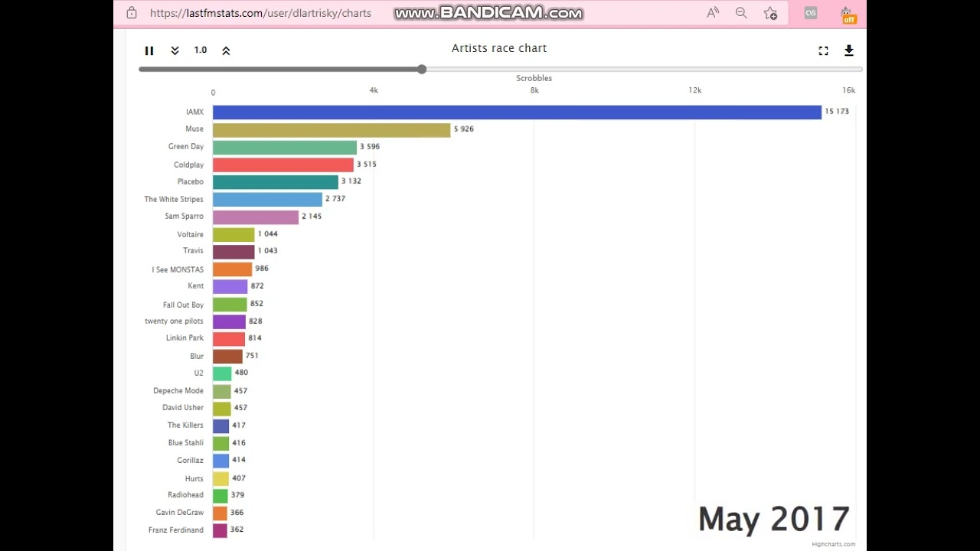This screenshot has width=980, height=551.
Task: Open the read aloud browser icon
Action: tap(713, 13)
